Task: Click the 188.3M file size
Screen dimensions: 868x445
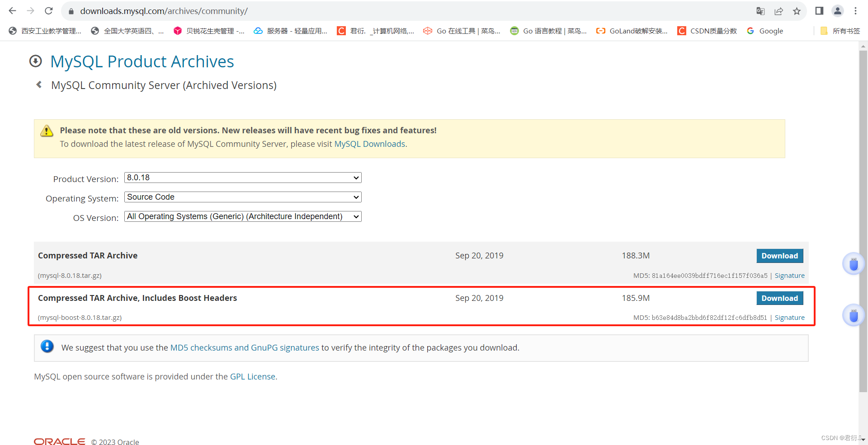Action: (636, 256)
